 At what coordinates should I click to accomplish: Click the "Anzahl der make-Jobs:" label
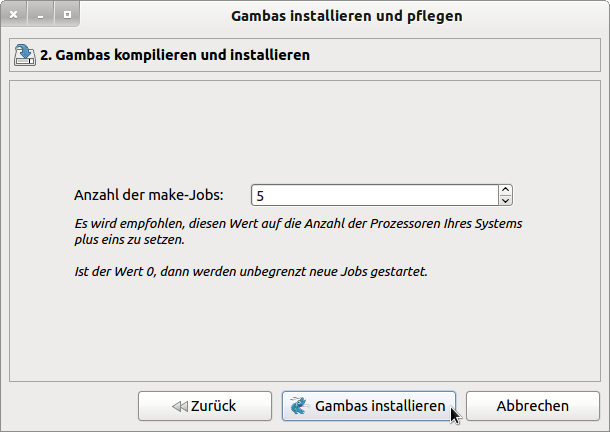click(149, 195)
